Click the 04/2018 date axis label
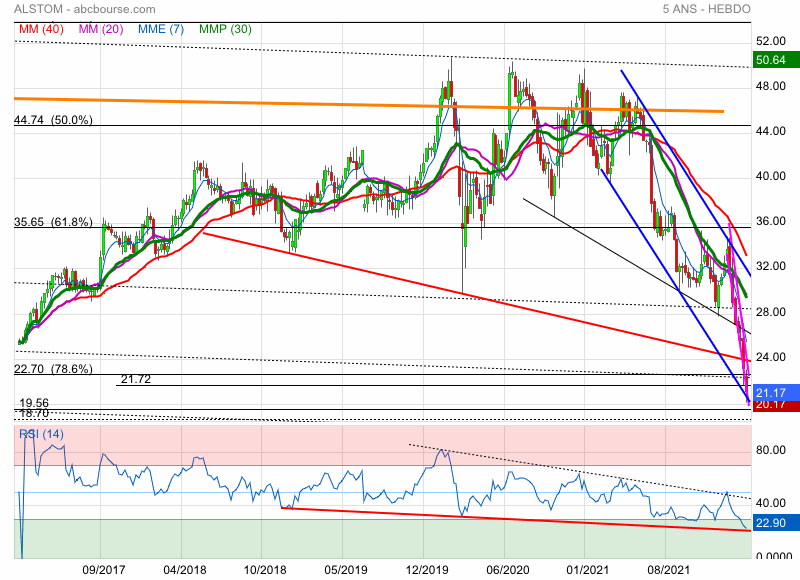 pos(185,569)
